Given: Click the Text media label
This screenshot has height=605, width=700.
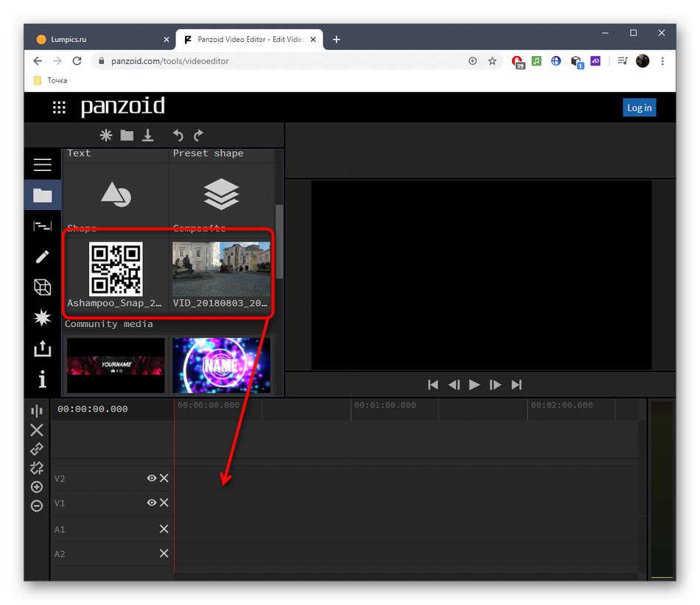Looking at the screenshot, I should coord(79,153).
